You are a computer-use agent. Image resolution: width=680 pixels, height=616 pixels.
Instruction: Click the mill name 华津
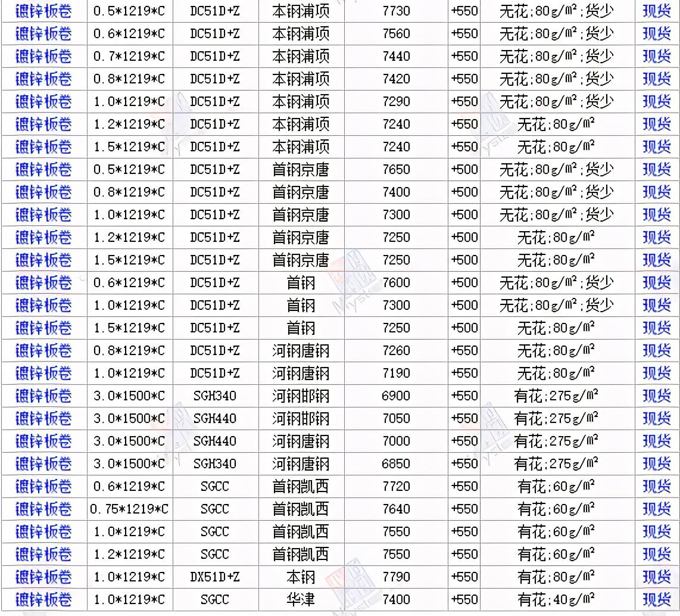301,599
